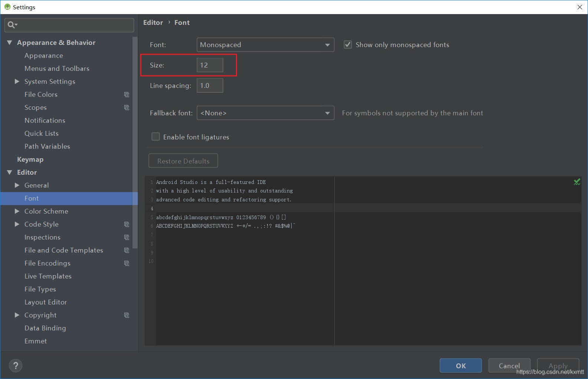
Task: Collapse the Appearance & Behavior section
Action: click(10, 43)
